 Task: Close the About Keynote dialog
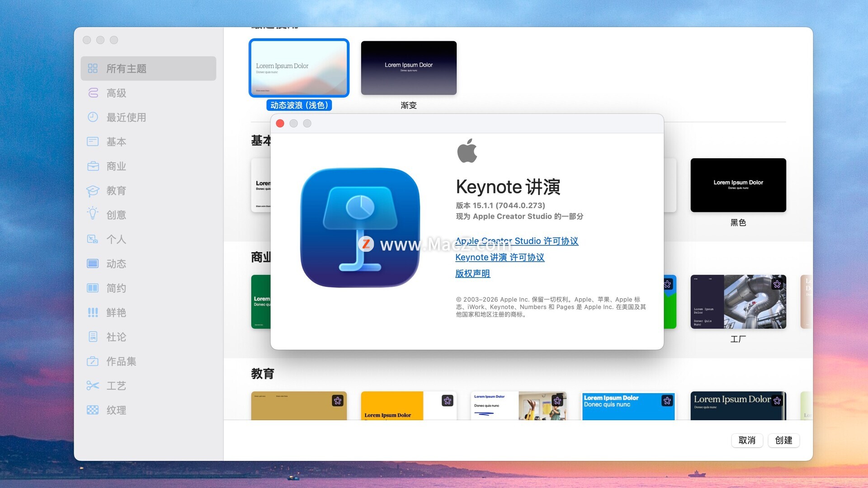pos(280,123)
